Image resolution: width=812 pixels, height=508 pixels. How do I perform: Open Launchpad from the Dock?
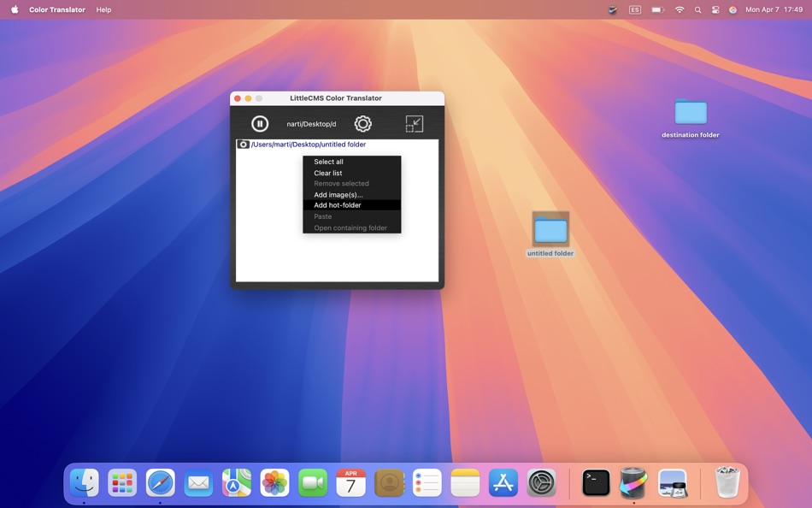click(122, 482)
